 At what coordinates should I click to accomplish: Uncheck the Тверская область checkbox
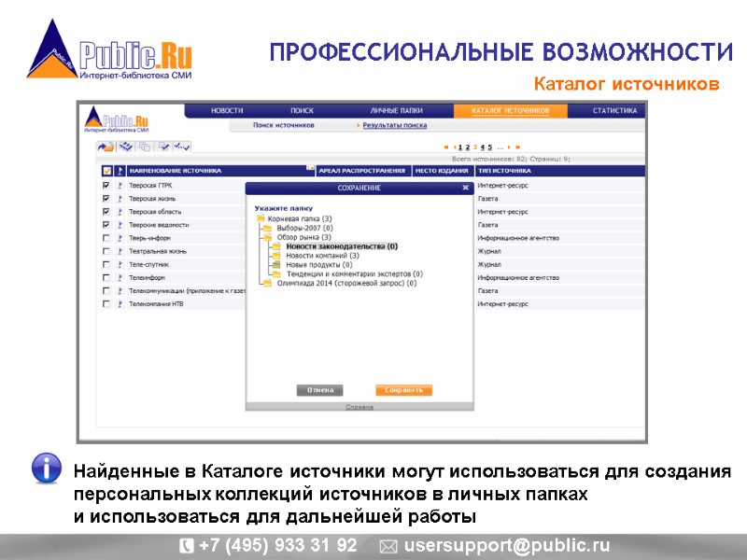pyautogui.click(x=106, y=212)
